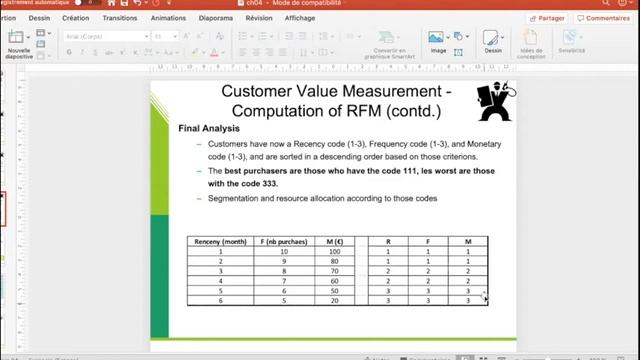Select the 'Segmentation and resource allocation' bullet
The height and width of the screenshot is (360, 640).
322,198
